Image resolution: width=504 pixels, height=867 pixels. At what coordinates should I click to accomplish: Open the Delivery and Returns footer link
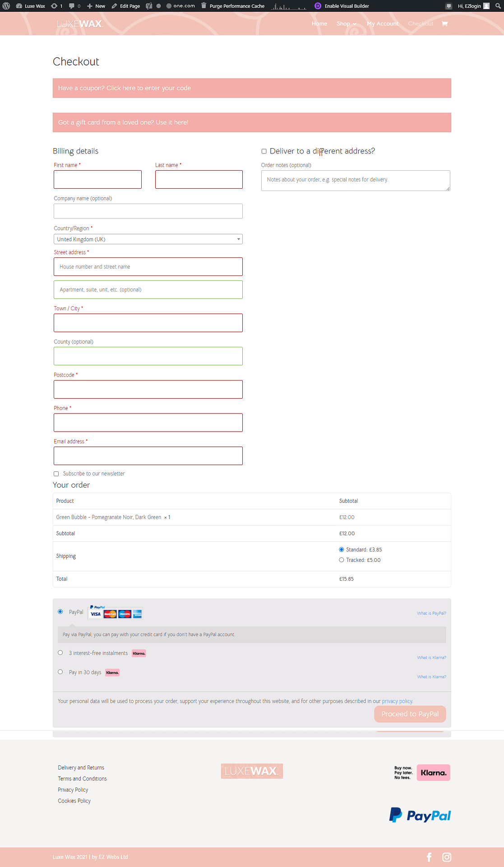point(81,768)
